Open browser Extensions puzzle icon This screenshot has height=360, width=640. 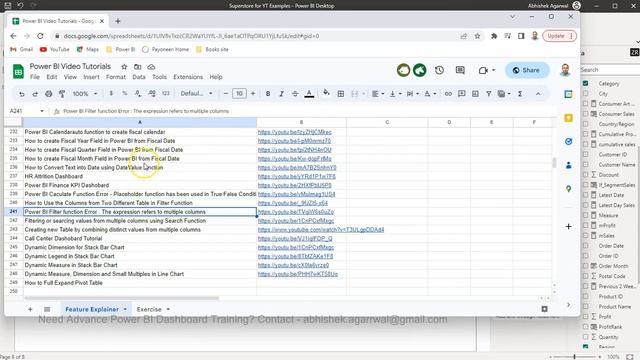click(494, 36)
